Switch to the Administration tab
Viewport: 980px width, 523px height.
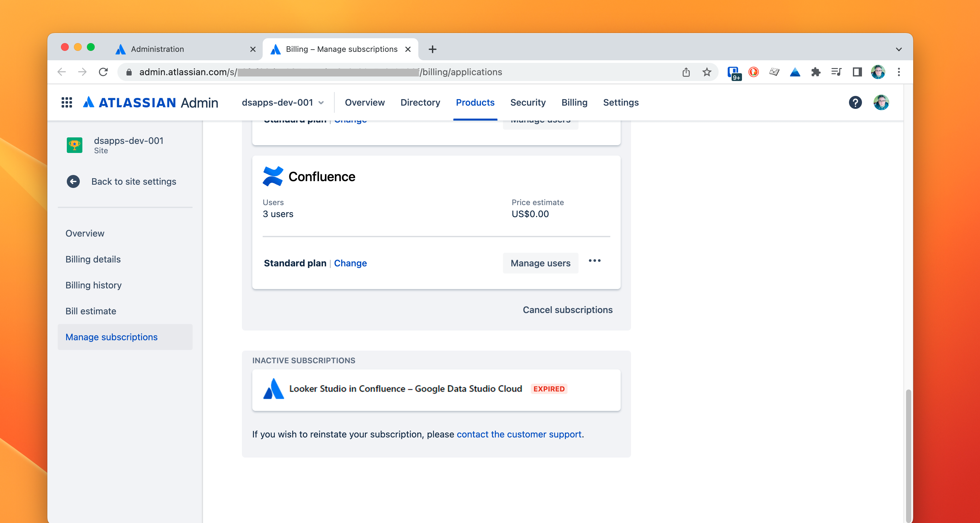[158, 49]
